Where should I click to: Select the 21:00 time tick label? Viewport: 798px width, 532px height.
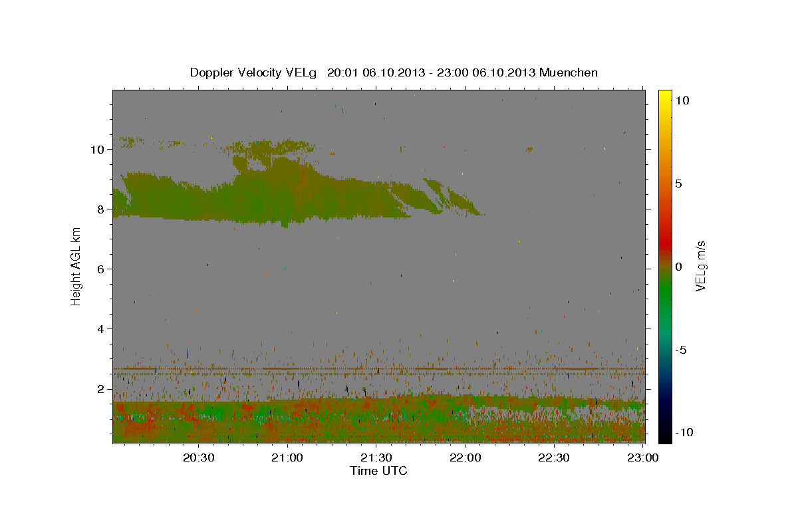(x=287, y=458)
